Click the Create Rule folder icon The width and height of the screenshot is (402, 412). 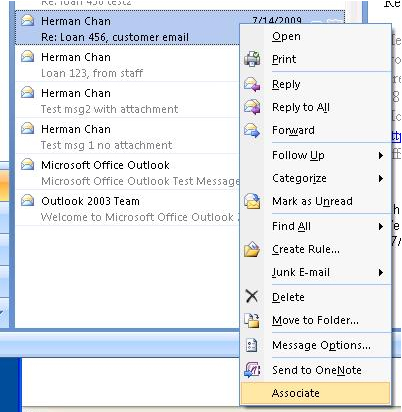click(x=252, y=249)
